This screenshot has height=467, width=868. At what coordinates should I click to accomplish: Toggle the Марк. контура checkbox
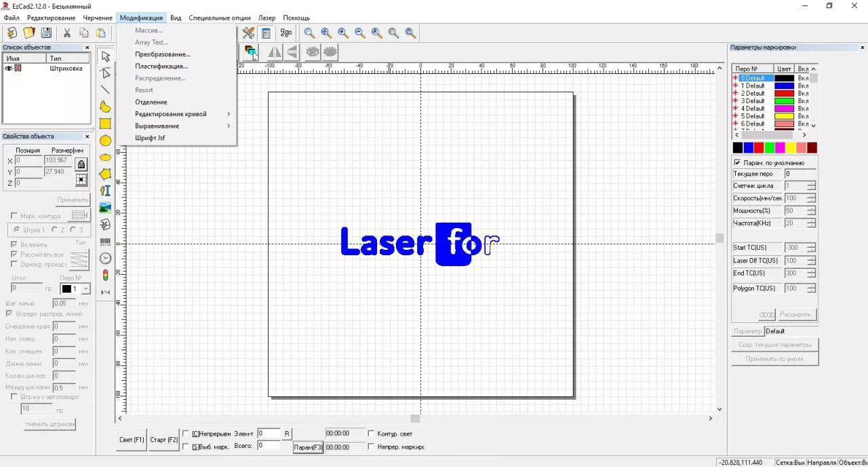14,217
